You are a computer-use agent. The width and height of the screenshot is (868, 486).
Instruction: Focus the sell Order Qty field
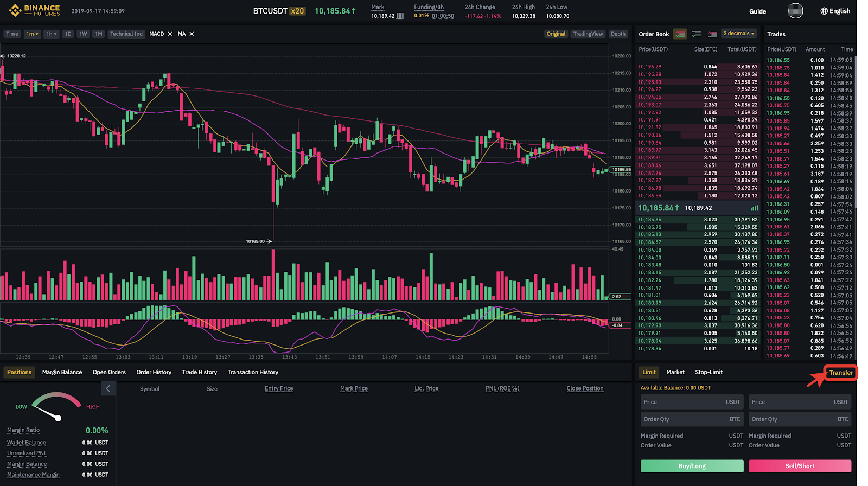(800, 419)
